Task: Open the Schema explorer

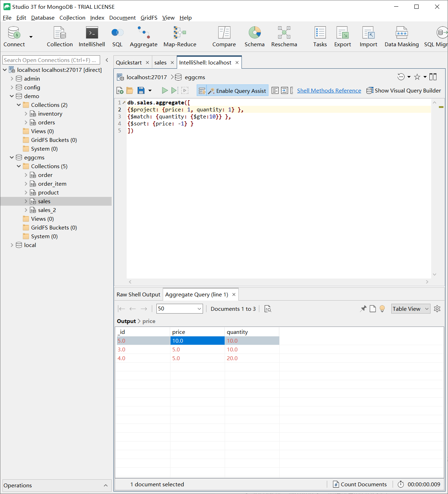Action: coord(254,37)
